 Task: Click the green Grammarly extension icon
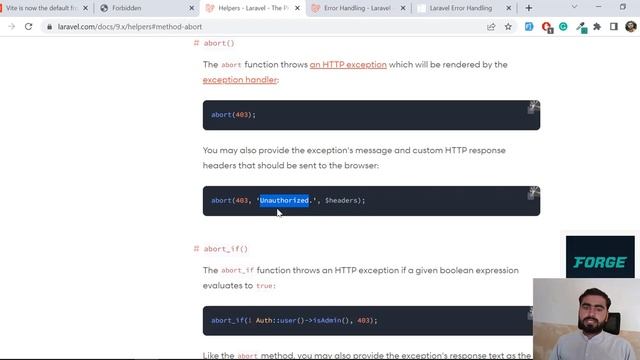point(563,27)
